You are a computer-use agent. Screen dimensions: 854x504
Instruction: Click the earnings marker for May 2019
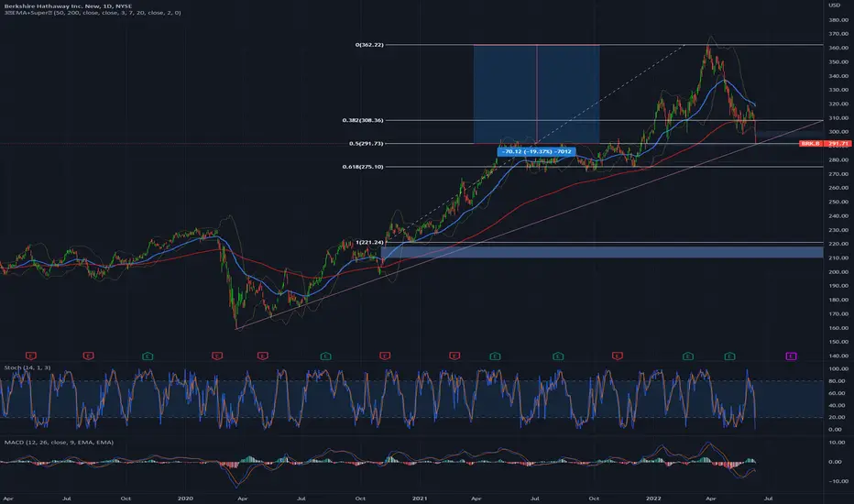pos(30,356)
